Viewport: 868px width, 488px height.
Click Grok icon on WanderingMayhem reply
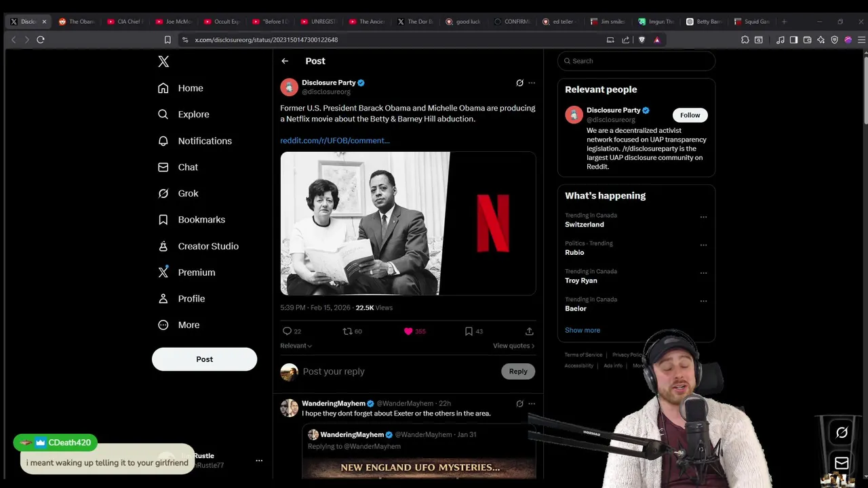coord(519,403)
